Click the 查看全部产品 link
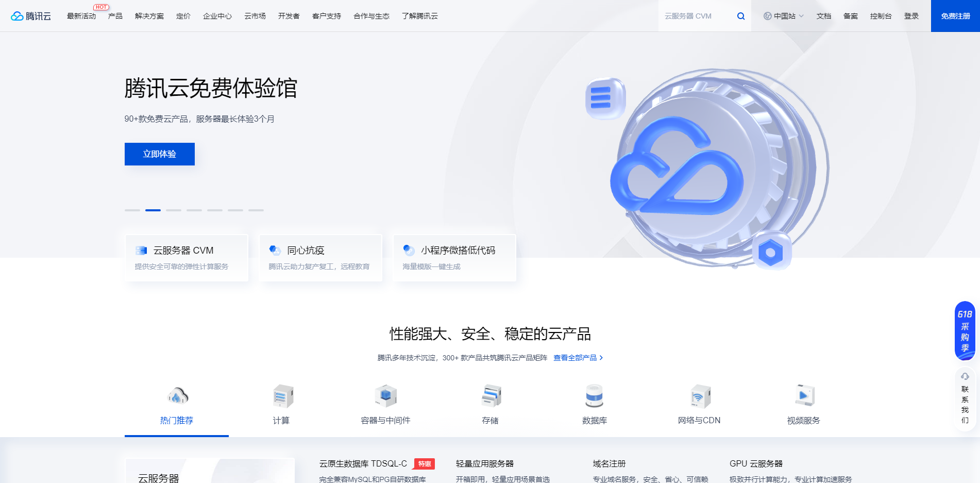Image resolution: width=980 pixels, height=483 pixels. pyautogui.click(x=575, y=358)
